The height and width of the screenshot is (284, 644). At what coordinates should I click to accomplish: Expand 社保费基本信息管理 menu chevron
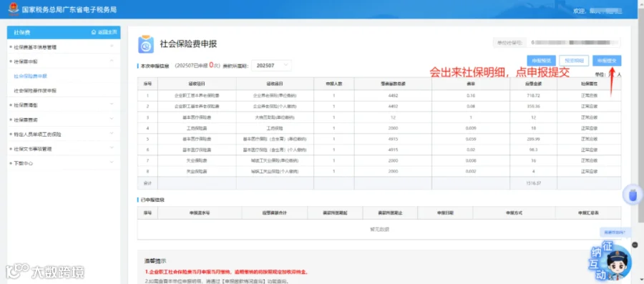(x=112, y=46)
